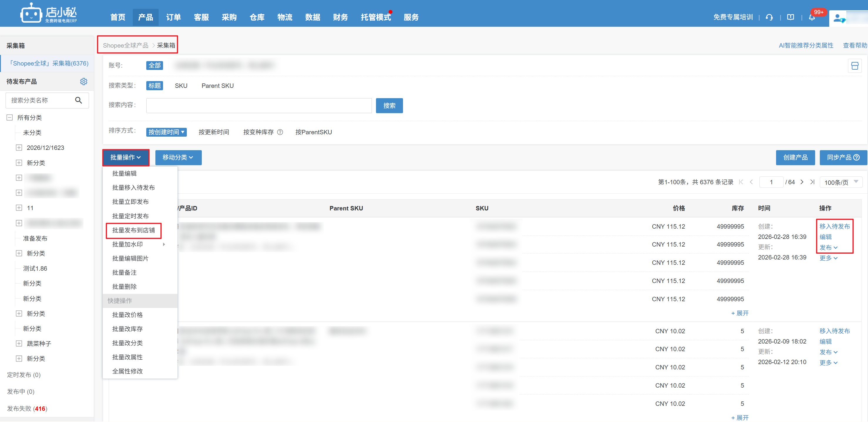The width and height of the screenshot is (868, 422).
Task: Go to next page arrow in pagination
Action: tap(802, 182)
